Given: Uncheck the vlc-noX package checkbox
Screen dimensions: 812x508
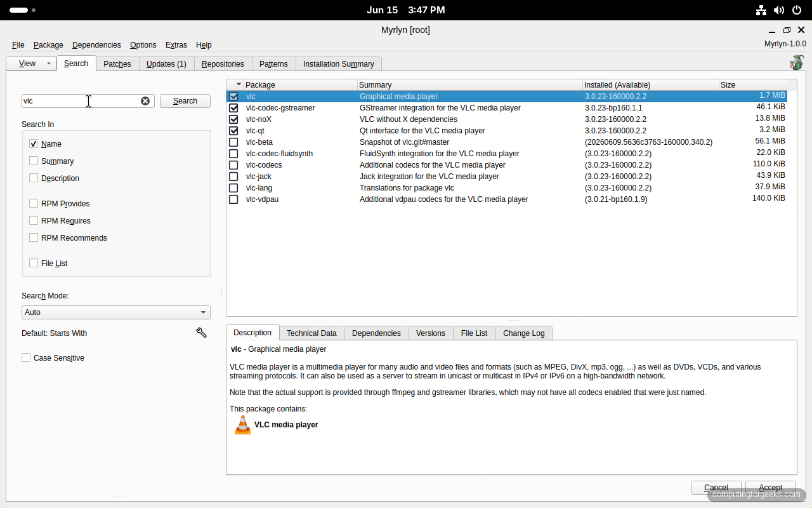Looking at the screenshot, I should pos(233,119).
